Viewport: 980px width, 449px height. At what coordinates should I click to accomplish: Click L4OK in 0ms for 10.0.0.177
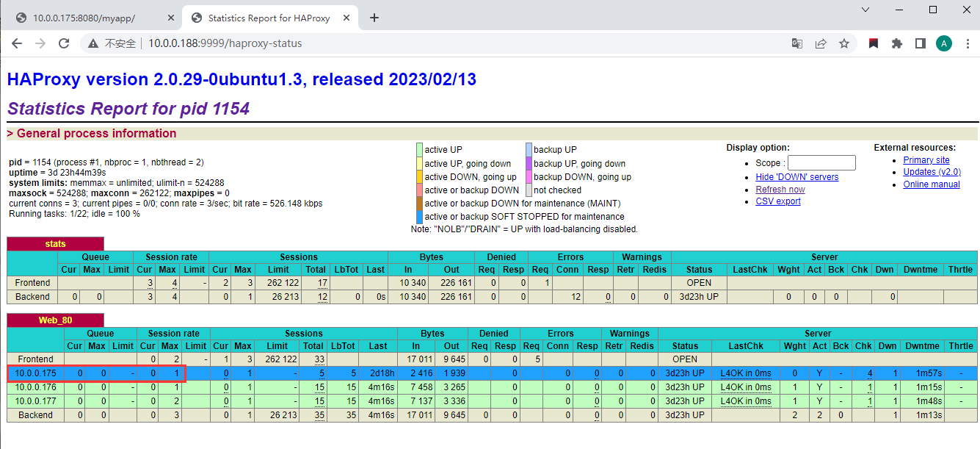(746, 401)
